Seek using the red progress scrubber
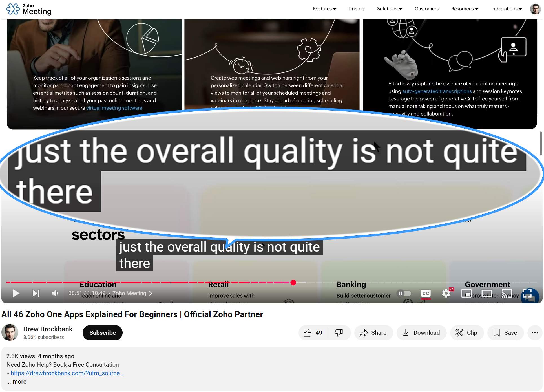The width and height of the screenshot is (544, 392). pos(293,283)
